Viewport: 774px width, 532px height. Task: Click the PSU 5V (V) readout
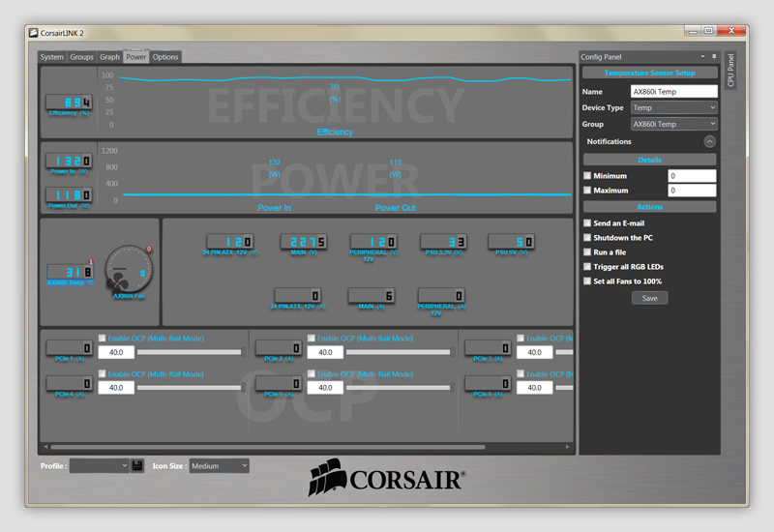(x=511, y=241)
